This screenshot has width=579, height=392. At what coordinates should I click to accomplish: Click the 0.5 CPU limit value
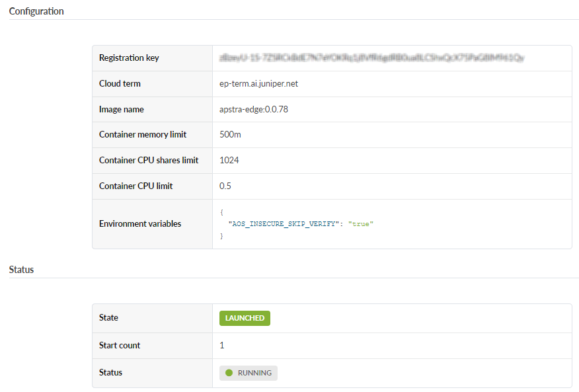click(225, 186)
